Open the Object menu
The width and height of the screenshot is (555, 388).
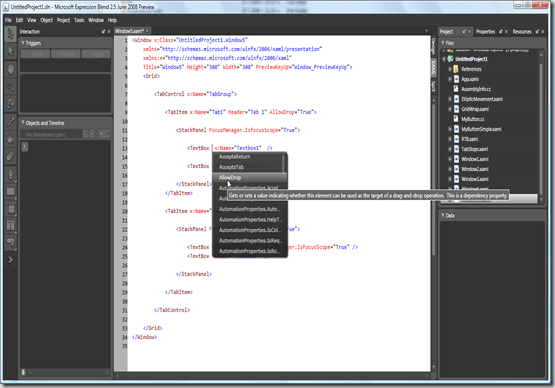[x=46, y=20]
